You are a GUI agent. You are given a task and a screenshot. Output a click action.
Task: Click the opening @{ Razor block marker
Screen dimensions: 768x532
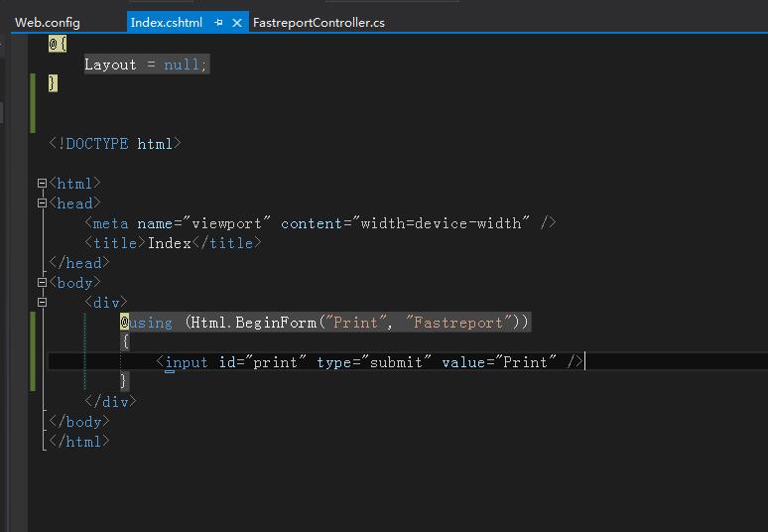pyautogui.click(x=58, y=44)
